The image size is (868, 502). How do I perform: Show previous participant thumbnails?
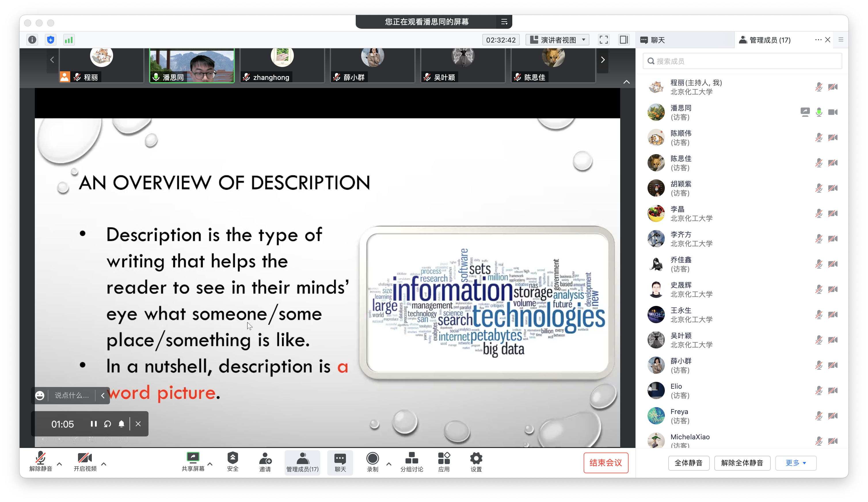52,60
